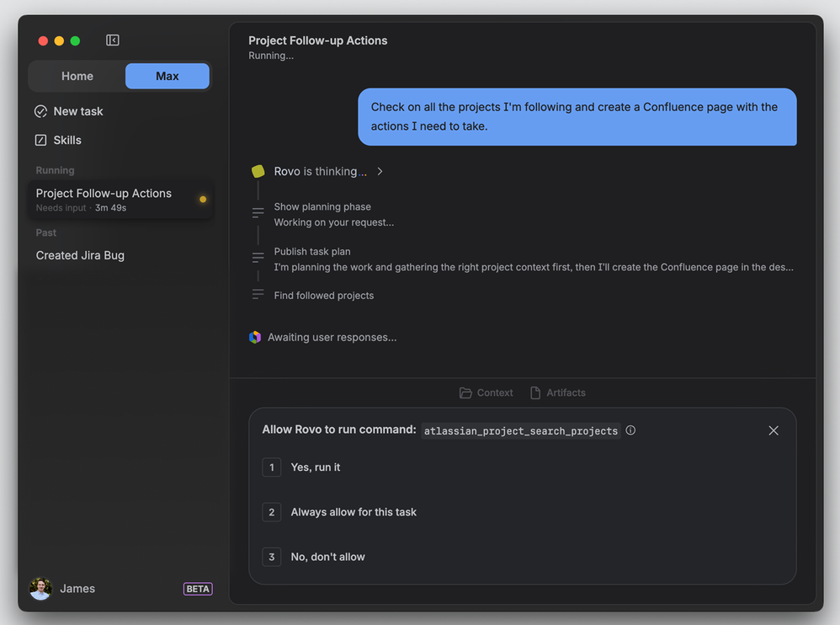Click the yellow minimize window button
Image resolution: width=840 pixels, height=625 pixels.
point(60,40)
